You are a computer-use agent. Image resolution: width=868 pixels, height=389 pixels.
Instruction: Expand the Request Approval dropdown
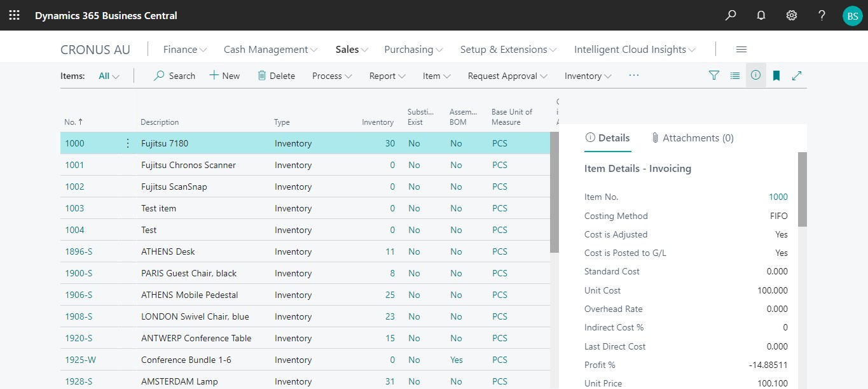click(x=507, y=76)
